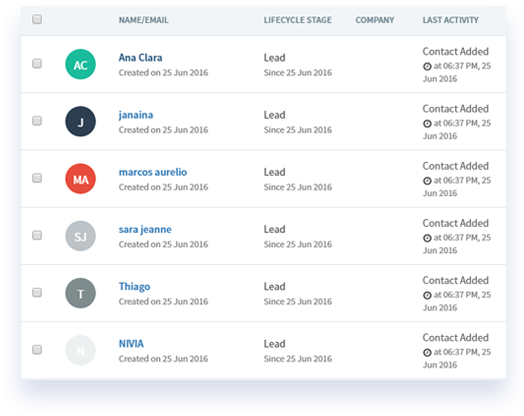Click Contact Added in sara jeanne's row
Viewport: 524px width, 416px height.
(x=455, y=223)
